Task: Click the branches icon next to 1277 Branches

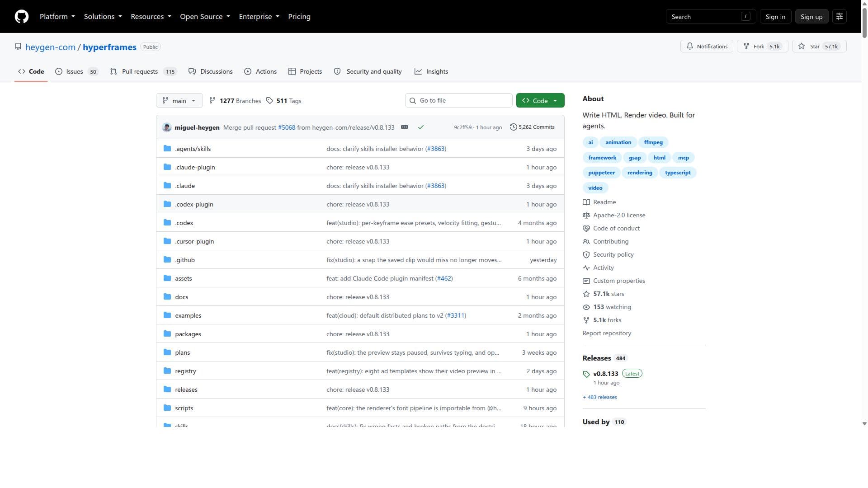Action: point(212,101)
